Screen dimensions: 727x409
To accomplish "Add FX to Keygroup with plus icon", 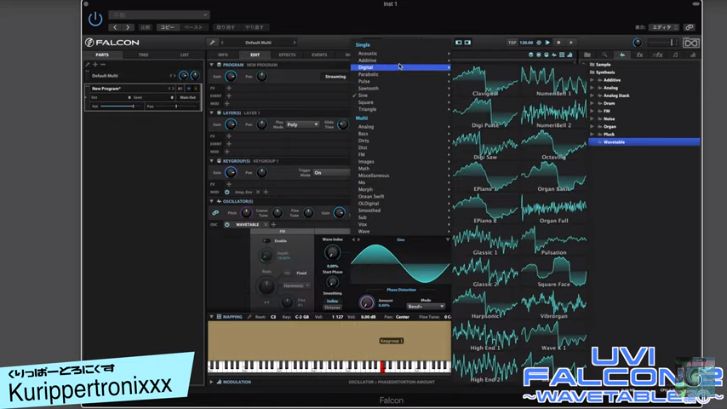I will pos(229,185).
